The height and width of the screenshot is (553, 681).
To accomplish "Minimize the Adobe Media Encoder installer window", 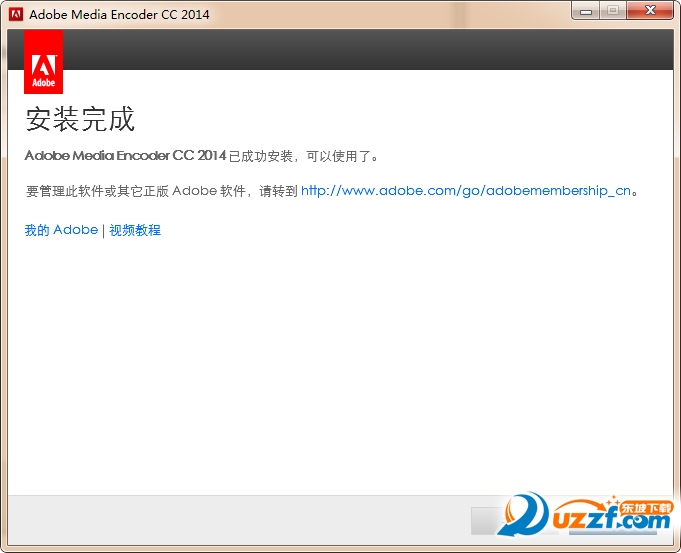I will 585,11.
